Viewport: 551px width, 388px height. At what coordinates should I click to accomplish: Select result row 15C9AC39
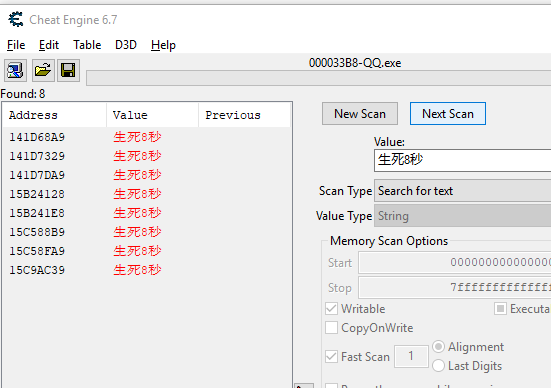[147, 270]
